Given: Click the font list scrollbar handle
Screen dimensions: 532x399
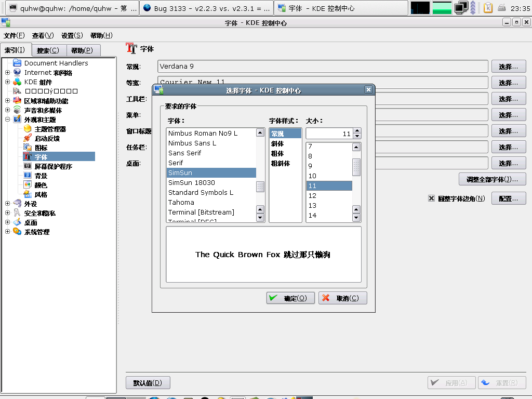Looking at the screenshot, I should click(x=260, y=187).
